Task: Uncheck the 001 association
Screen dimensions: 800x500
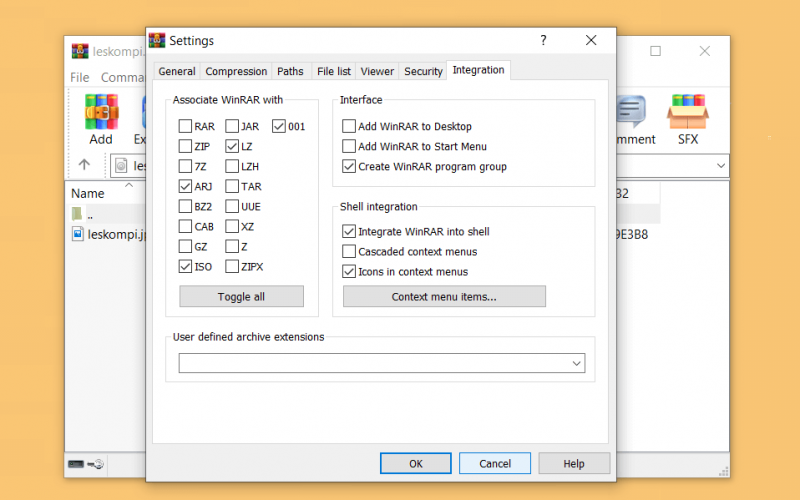Action: coord(279,126)
